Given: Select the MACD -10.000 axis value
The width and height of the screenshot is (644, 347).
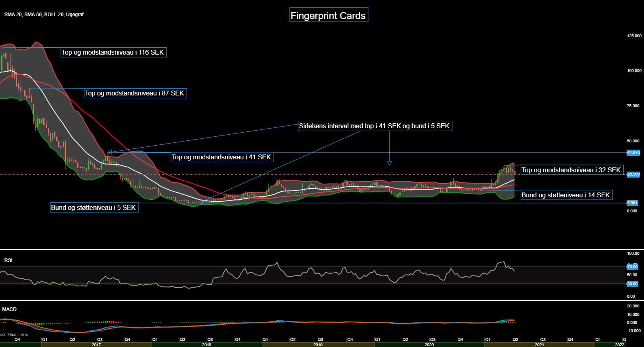Looking at the screenshot, I should tap(633, 330).
